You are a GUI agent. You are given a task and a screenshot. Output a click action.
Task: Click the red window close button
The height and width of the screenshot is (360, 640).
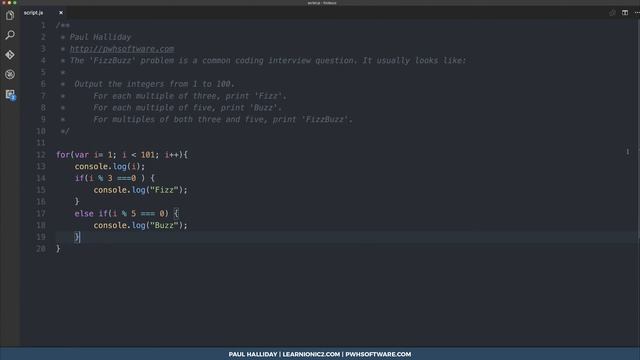[4, 2]
